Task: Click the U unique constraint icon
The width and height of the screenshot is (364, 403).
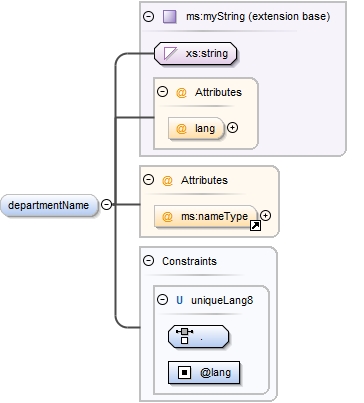Action: [179, 300]
